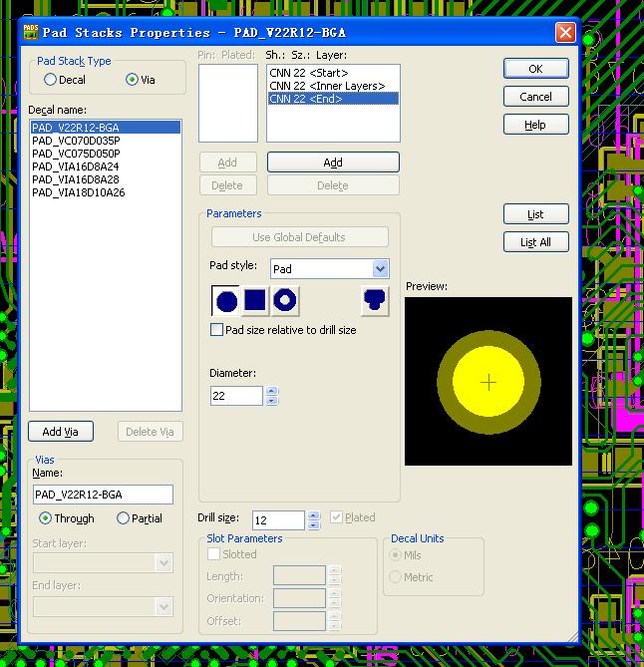Viewport: 644px width, 667px height.
Task: Click the layer Add button
Action: pos(333,163)
